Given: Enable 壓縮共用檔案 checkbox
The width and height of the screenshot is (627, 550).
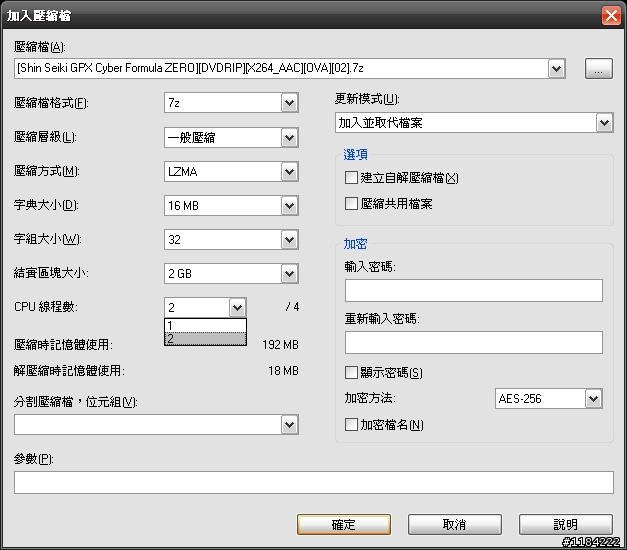Looking at the screenshot, I should click(x=351, y=204).
